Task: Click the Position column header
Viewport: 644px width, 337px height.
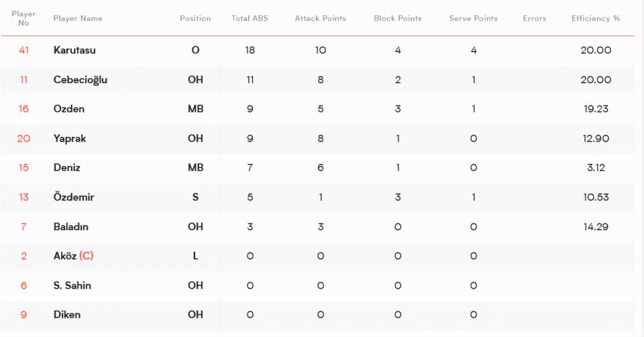Action: (x=195, y=19)
